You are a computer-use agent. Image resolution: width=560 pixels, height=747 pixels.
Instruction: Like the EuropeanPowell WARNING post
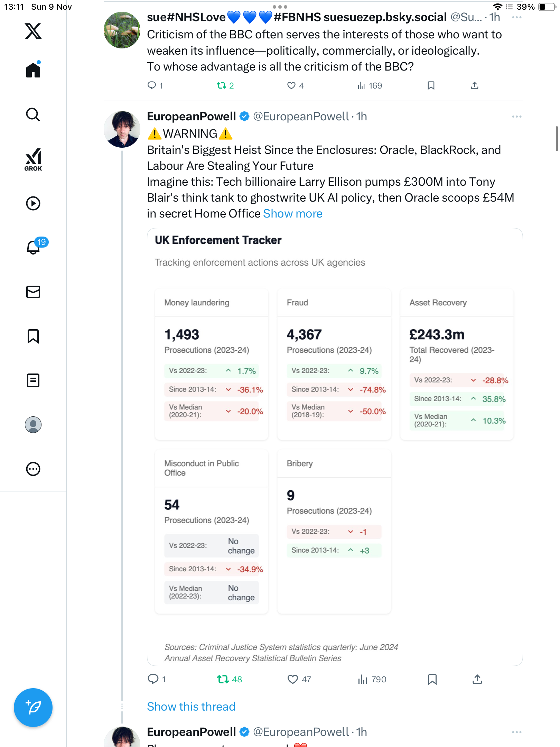292,679
